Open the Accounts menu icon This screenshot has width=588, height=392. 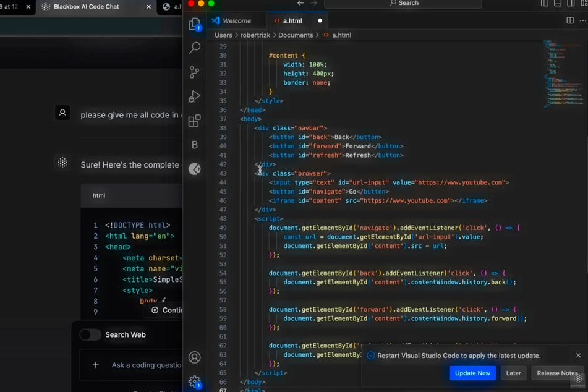coord(195,357)
